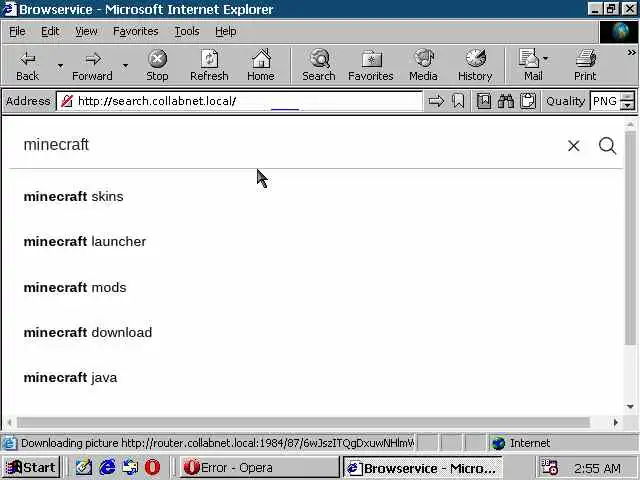
Task: Open the History toolbar pane
Action: click(475, 65)
